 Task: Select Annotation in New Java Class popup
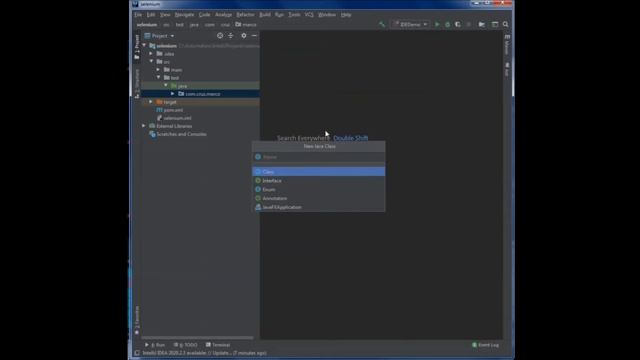pos(318,198)
